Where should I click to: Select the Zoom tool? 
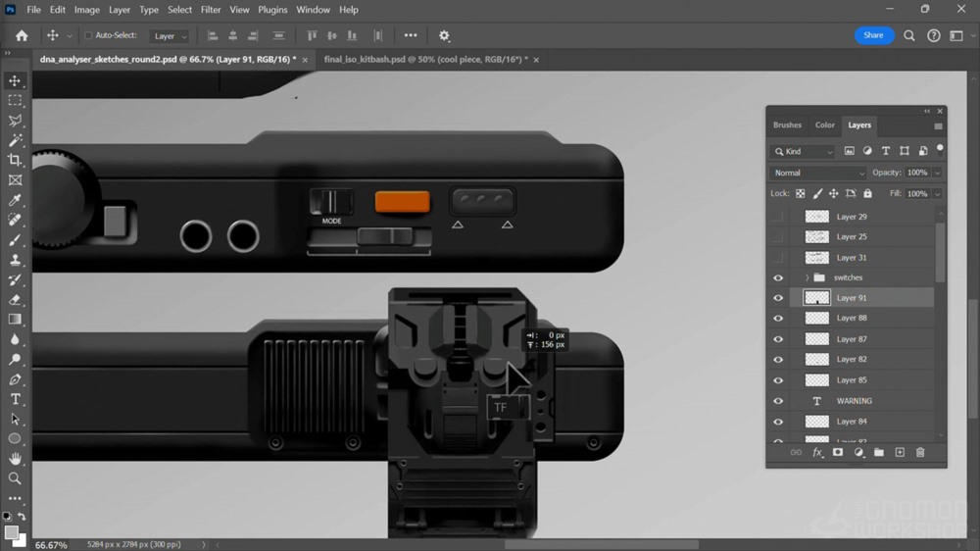pos(15,479)
